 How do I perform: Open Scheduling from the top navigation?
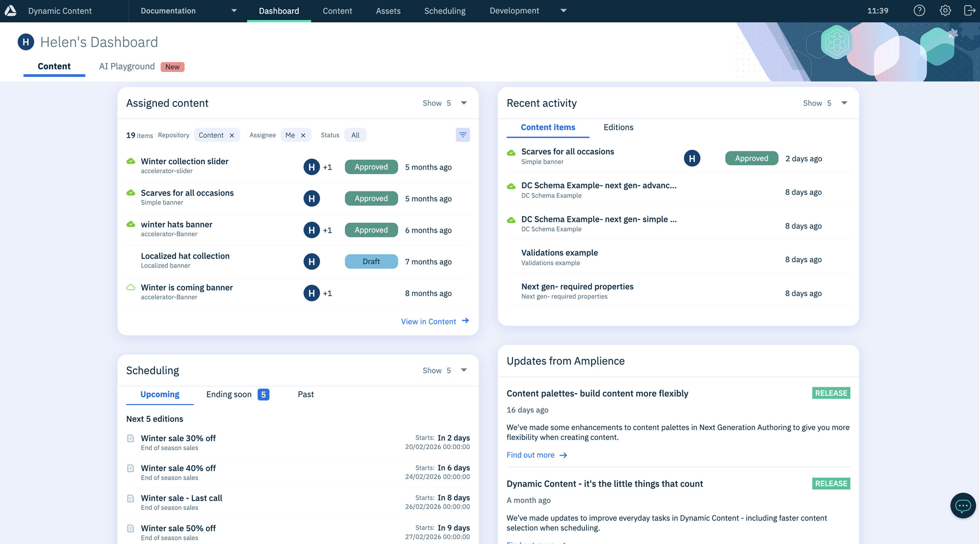444,10
